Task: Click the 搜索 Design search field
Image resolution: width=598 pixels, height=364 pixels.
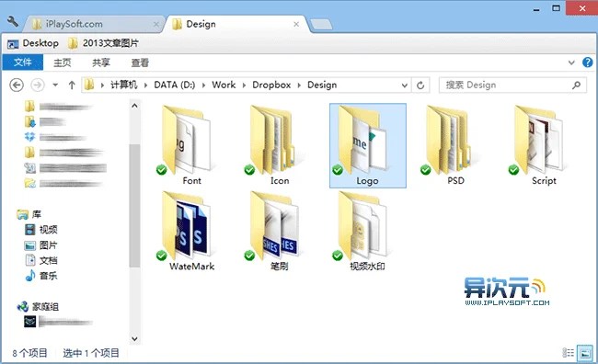Action: 512,85
